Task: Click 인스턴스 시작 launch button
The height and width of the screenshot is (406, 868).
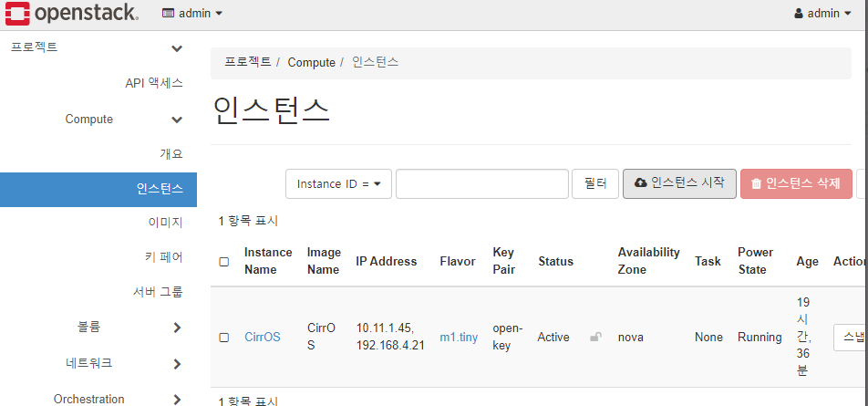Action: [x=680, y=184]
